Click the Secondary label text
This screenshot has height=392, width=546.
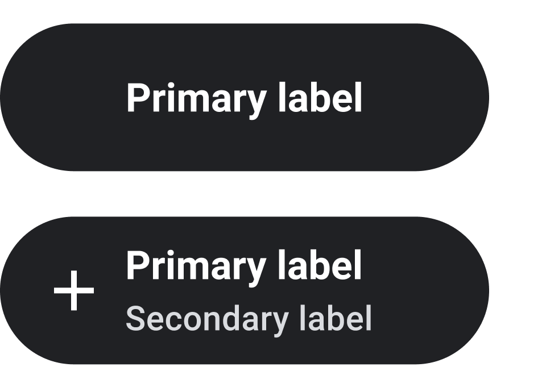(x=249, y=319)
